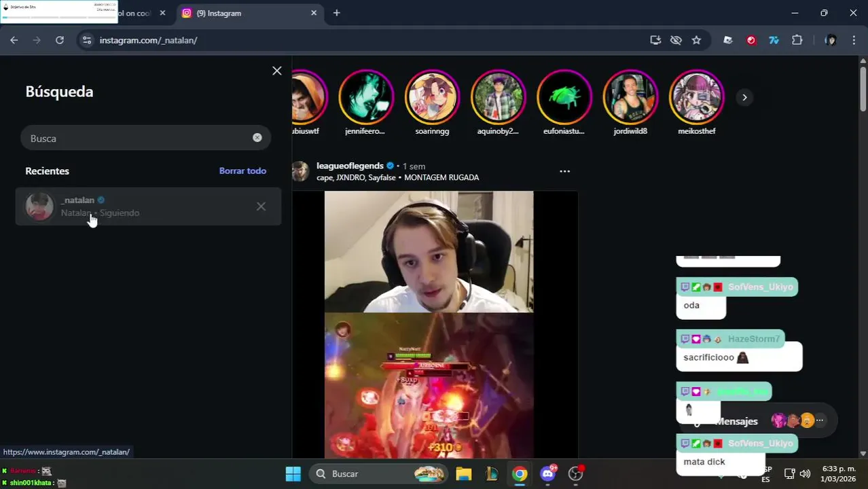The height and width of the screenshot is (489, 868).
Task: Open Discord from taskbar
Action: 547,473
